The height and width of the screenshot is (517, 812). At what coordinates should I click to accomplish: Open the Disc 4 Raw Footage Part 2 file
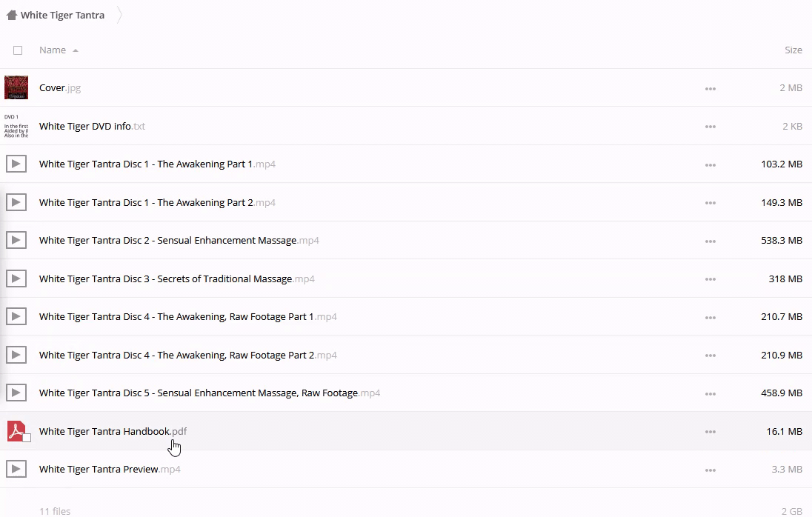coord(176,355)
